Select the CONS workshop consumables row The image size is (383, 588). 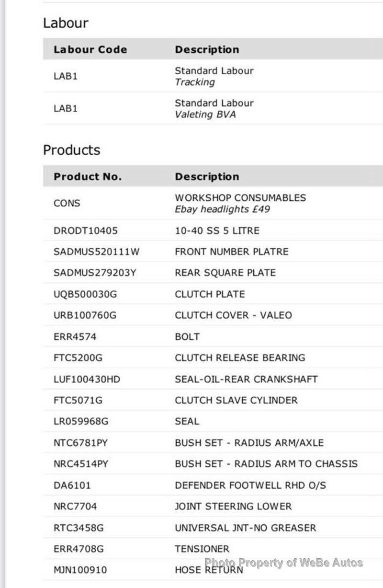pyautogui.click(x=240, y=203)
